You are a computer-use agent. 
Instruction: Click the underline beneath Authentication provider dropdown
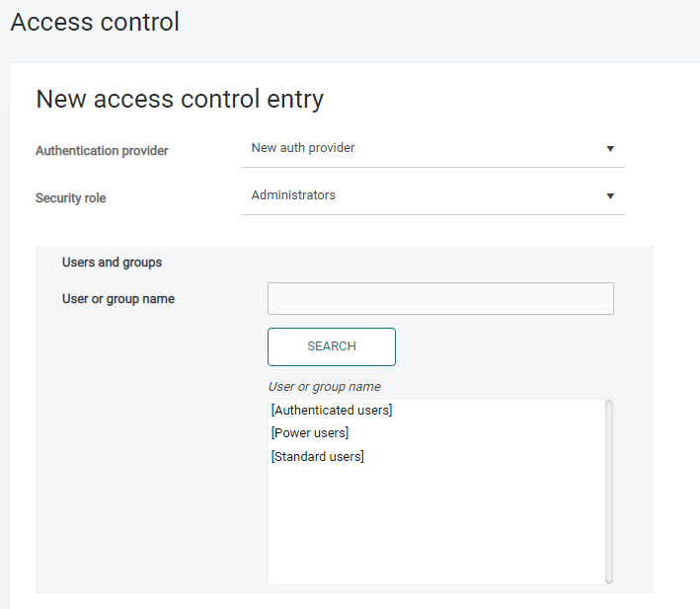[432, 167]
